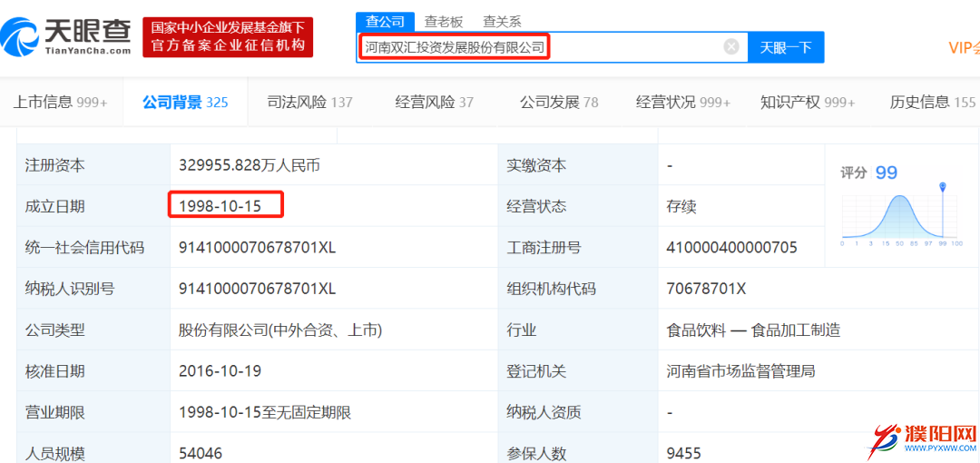
Task: Click the 组织机构代码 label cell
Action: 578,289
